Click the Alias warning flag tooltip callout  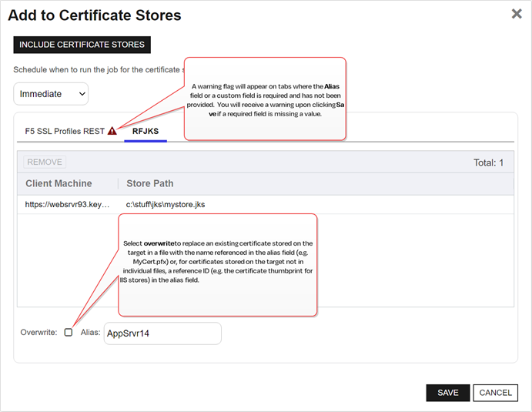tap(264, 99)
